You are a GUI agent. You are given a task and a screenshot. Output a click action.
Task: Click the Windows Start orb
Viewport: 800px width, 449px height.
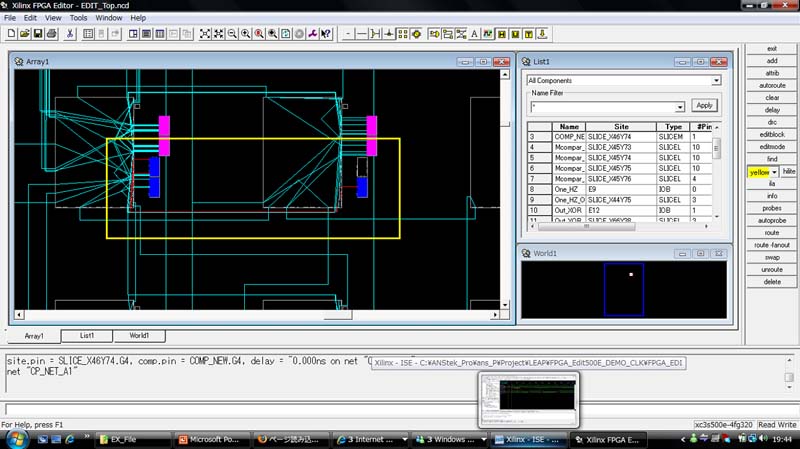point(17,439)
